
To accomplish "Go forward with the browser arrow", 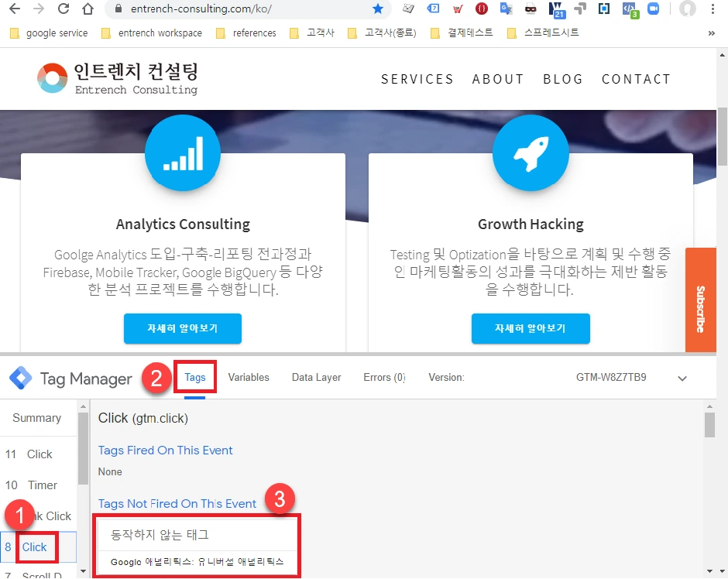I will click(39, 9).
